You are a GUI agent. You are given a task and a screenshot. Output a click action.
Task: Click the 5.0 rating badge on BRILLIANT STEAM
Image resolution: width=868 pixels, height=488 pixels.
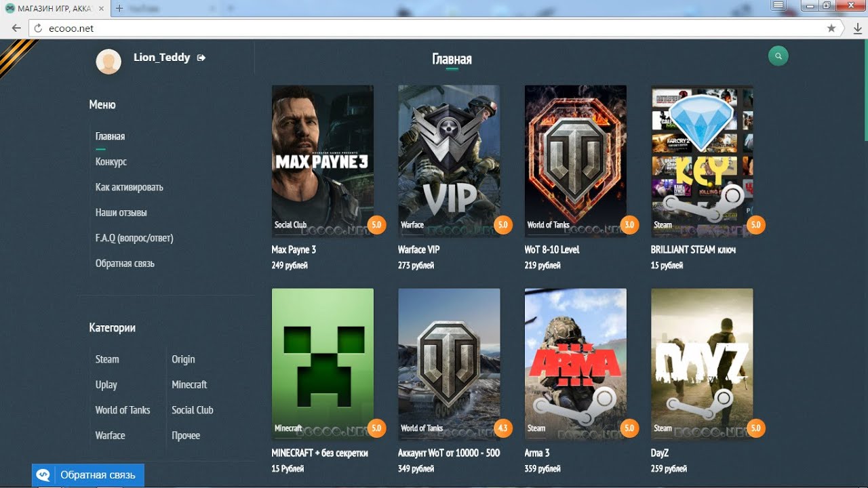[755, 224]
